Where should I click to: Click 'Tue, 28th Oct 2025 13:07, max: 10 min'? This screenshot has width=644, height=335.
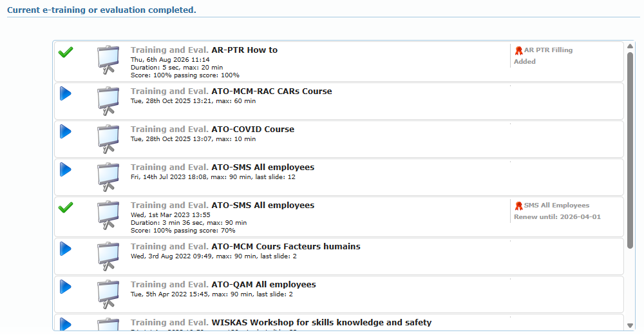pyautogui.click(x=193, y=139)
